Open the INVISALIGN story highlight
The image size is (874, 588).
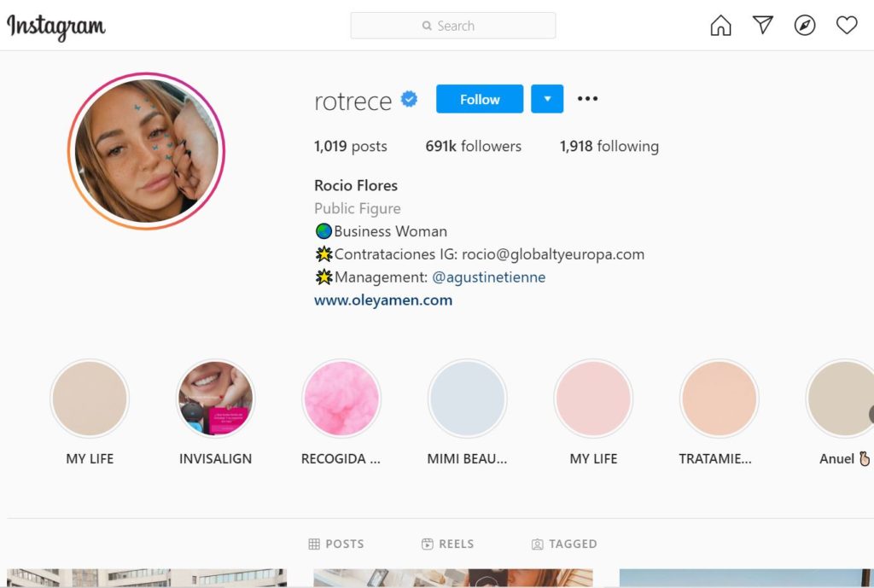(x=215, y=412)
